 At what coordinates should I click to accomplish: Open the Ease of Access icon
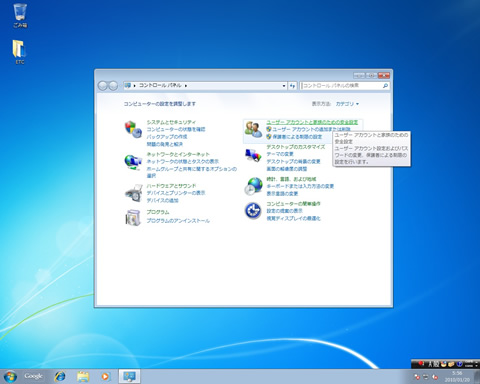click(253, 211)
